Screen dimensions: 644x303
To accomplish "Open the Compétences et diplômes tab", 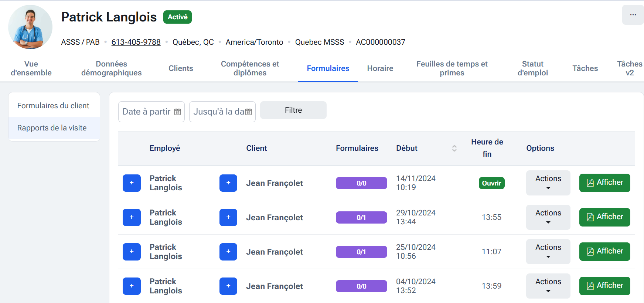I will tap(250, 68).
